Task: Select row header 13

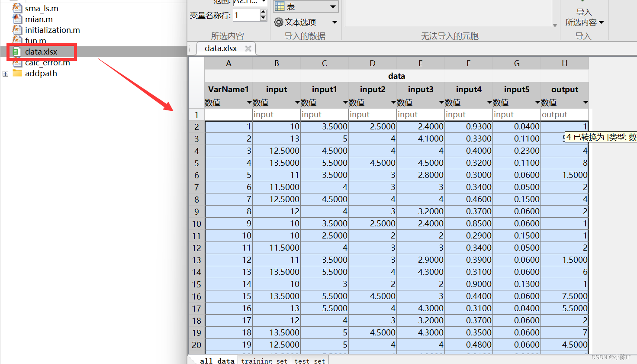Action: click(196, 260)
